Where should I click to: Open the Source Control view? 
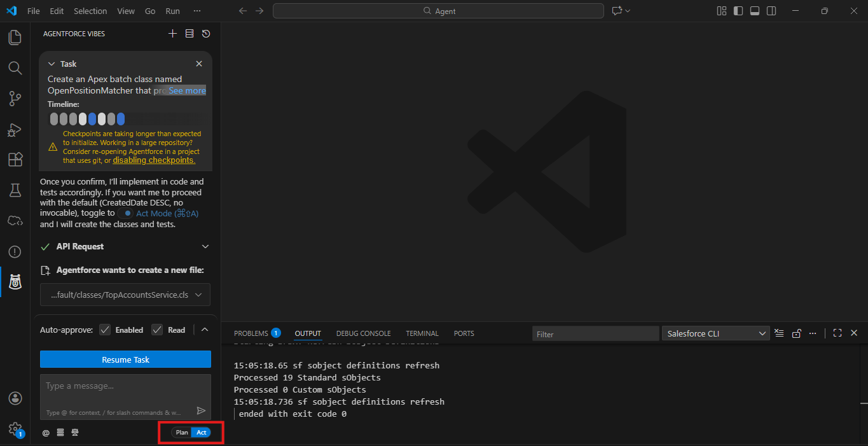coord(15,99)
